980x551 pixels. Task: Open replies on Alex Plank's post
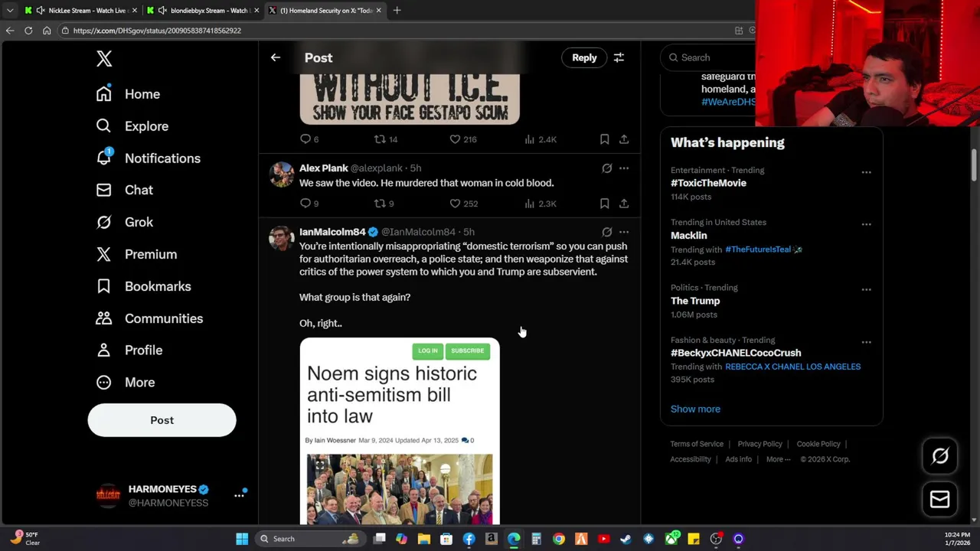(309, 204)
